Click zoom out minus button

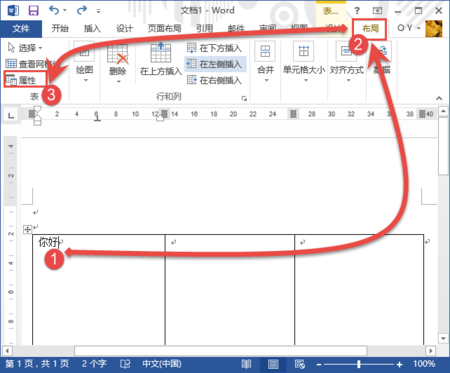click(319, 364)
